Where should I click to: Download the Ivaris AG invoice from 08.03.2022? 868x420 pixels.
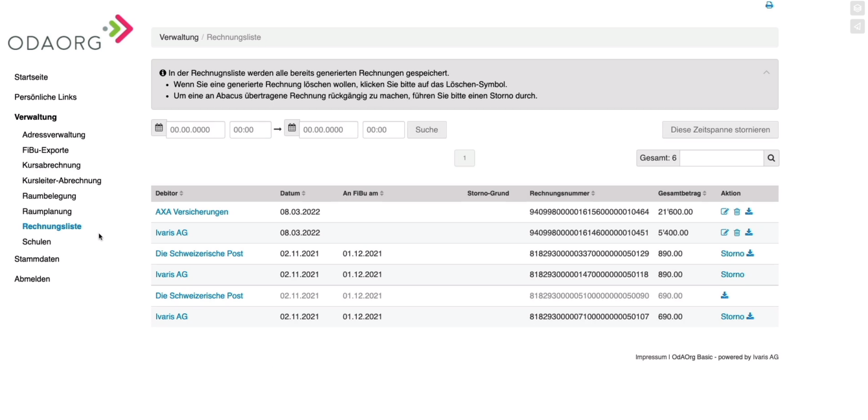(x=749, y=232)
